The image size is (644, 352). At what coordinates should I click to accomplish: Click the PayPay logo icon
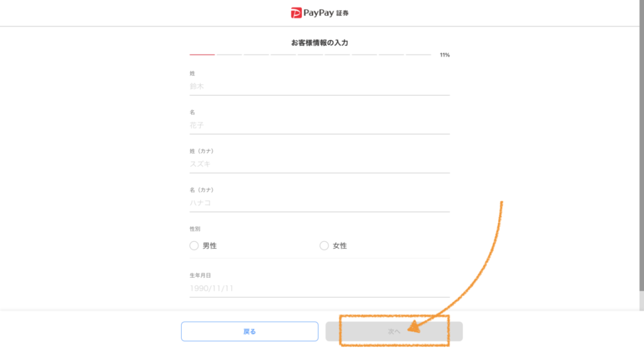click(296, 13)
